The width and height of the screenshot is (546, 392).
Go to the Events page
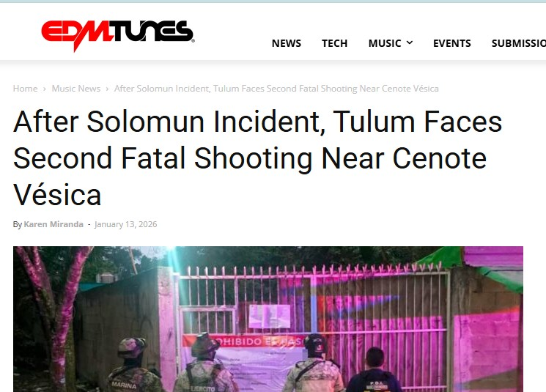[452, 43]
